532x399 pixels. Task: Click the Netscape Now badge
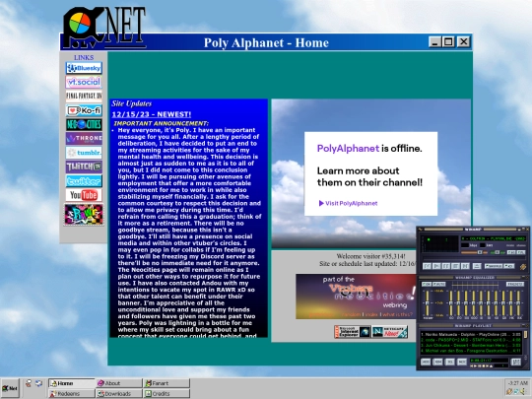point(389,331)
